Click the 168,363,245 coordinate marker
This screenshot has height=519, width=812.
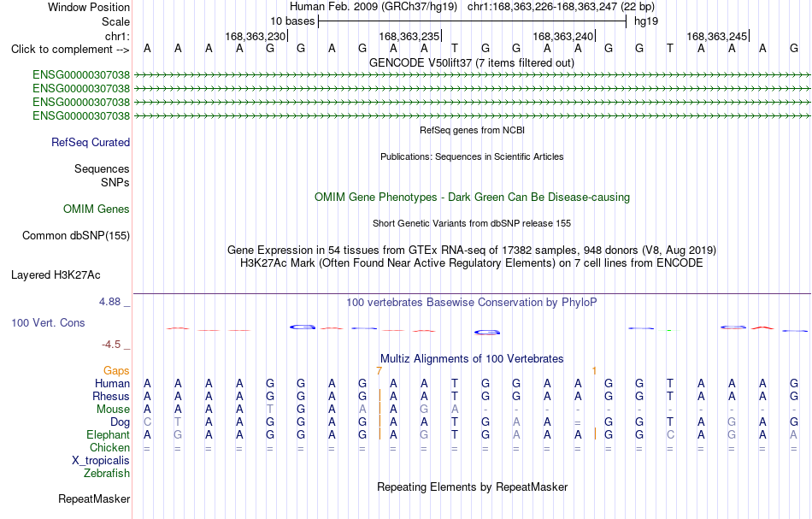[x=717, y=36]
